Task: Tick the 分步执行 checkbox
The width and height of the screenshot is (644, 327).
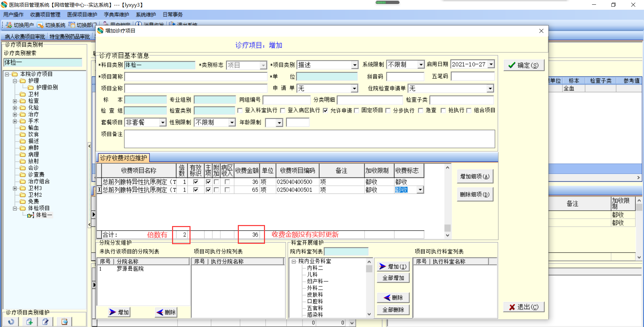Action: [x=388, y=110]
